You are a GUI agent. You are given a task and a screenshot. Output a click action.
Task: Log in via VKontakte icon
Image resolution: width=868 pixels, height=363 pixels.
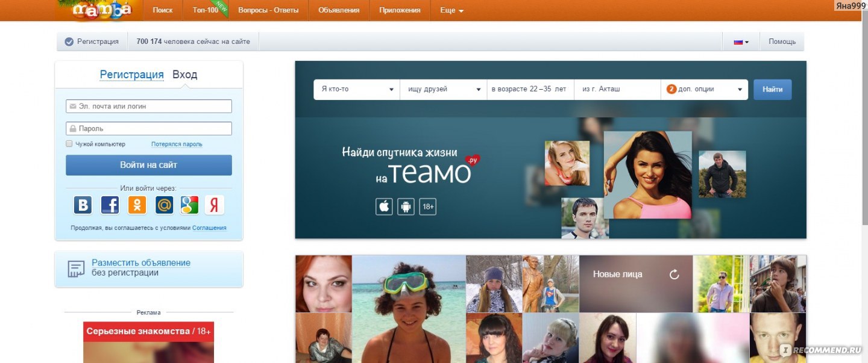pos(83,205)
